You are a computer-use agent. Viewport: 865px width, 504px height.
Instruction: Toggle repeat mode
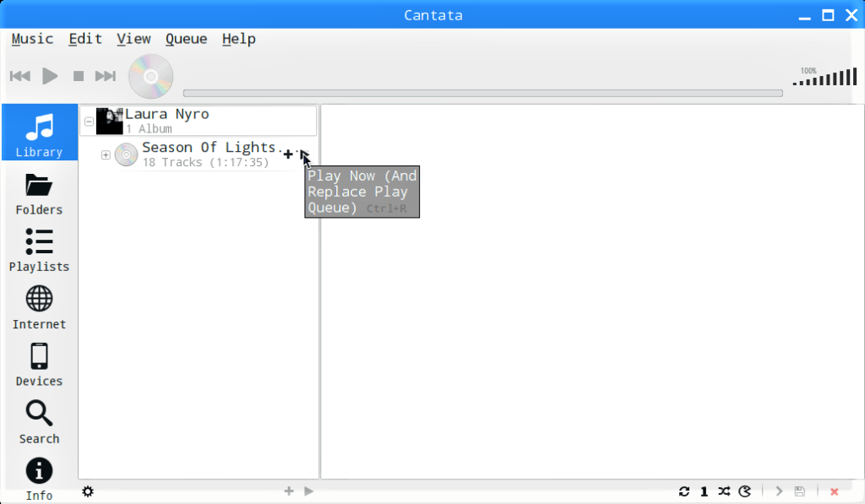pos(684,491)
